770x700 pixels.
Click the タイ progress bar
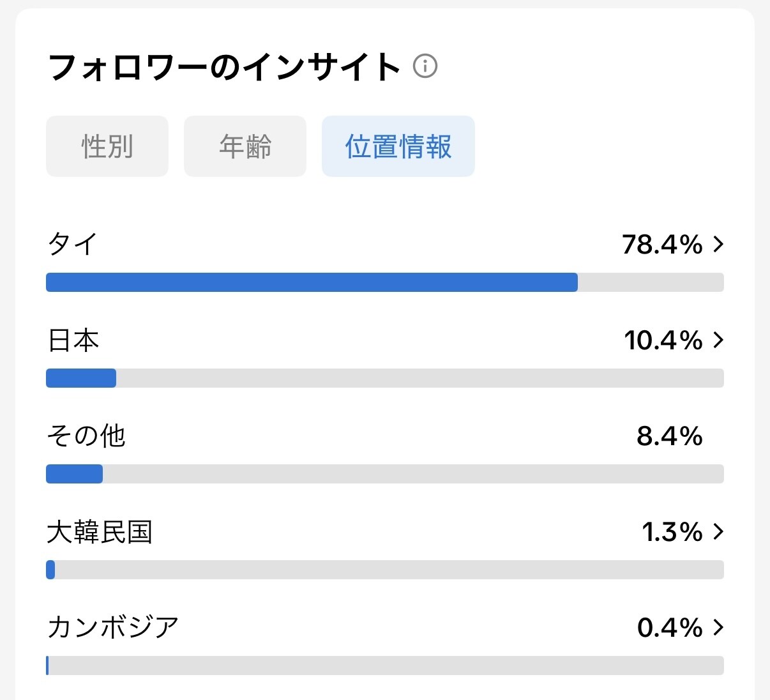(x=385, y=282)
